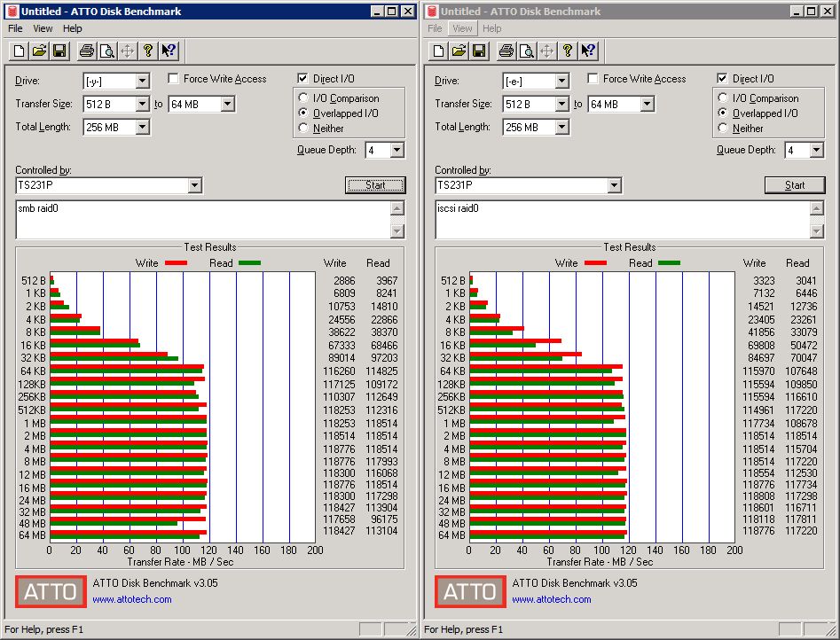Click green Read legend swatch, left window
The height and width of the screenshot is (640, 840).
point(249,263)
